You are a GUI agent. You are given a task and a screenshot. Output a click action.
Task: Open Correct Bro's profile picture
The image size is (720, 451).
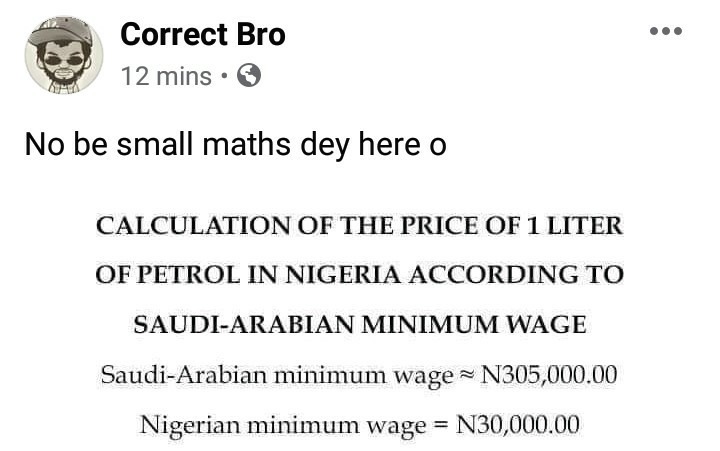(63, 56)
